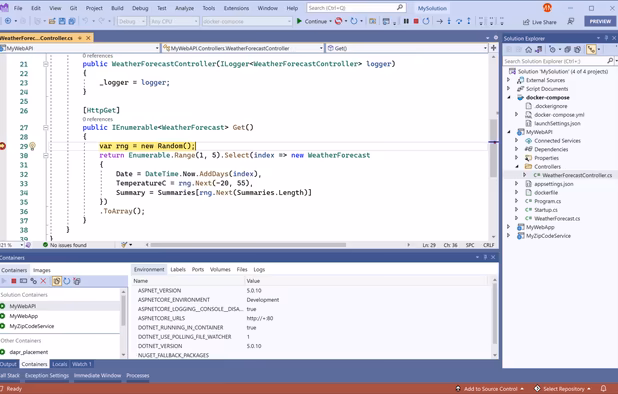
Task: Select Startup.cs in Solution Explorer
Action: pos(545,210)
